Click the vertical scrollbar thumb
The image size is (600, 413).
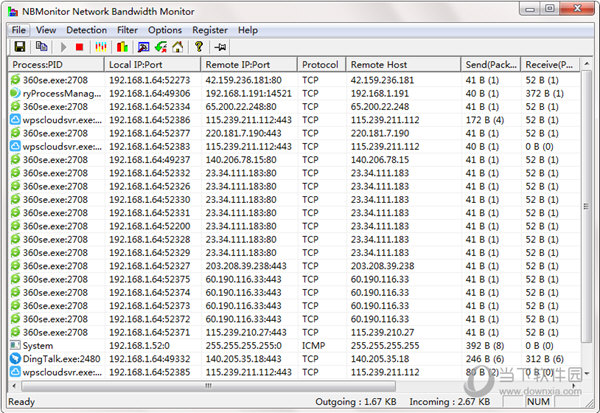(586, 206)
